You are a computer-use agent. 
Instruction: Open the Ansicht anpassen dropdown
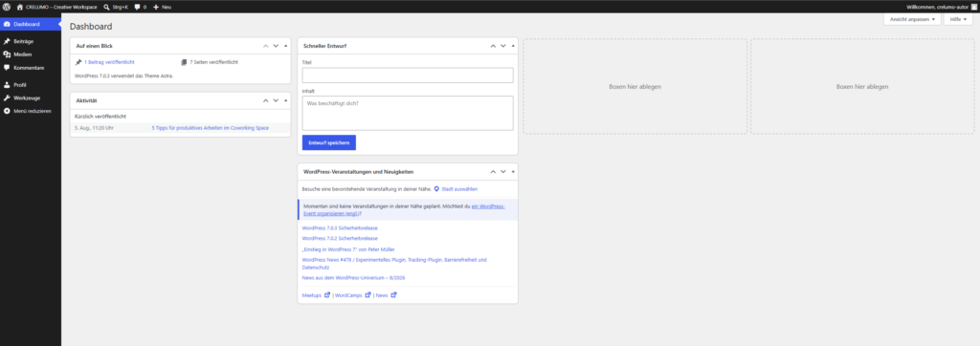click(912, 19)
